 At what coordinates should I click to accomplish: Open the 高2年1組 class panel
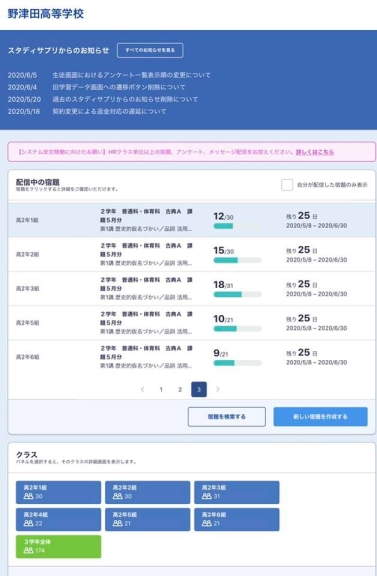(58, 492)
